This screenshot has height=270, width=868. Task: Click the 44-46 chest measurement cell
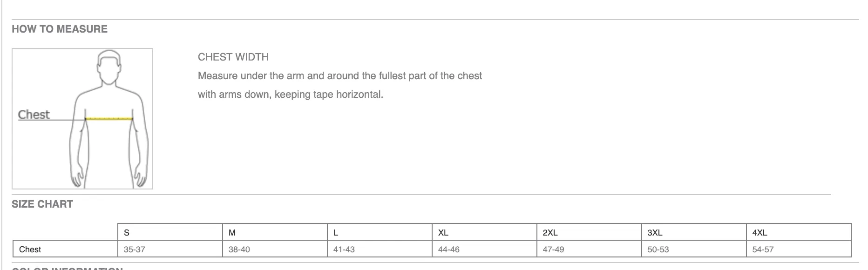(484, 249)
